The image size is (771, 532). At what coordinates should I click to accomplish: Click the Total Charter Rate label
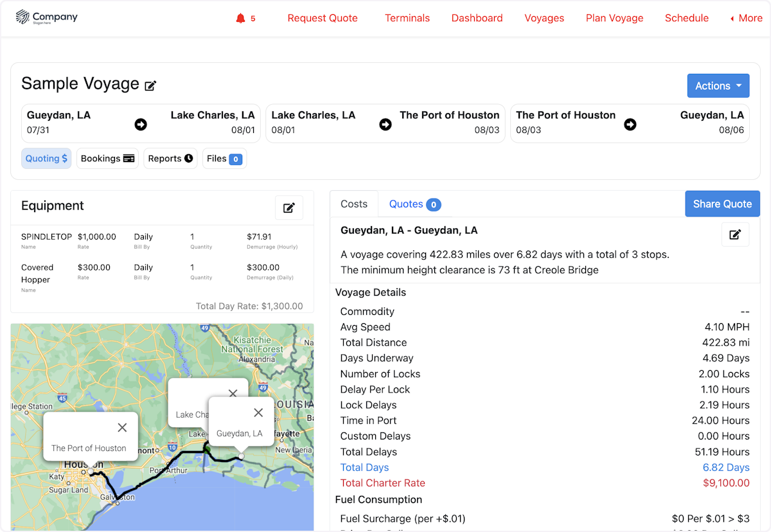tap(382, 483)
